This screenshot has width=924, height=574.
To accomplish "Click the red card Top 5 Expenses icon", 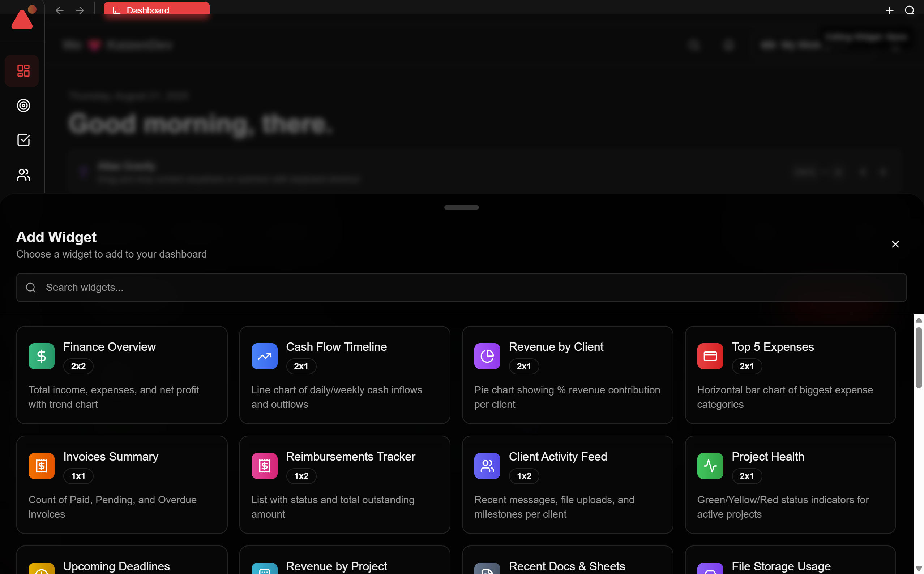I will tap(710, 356).
